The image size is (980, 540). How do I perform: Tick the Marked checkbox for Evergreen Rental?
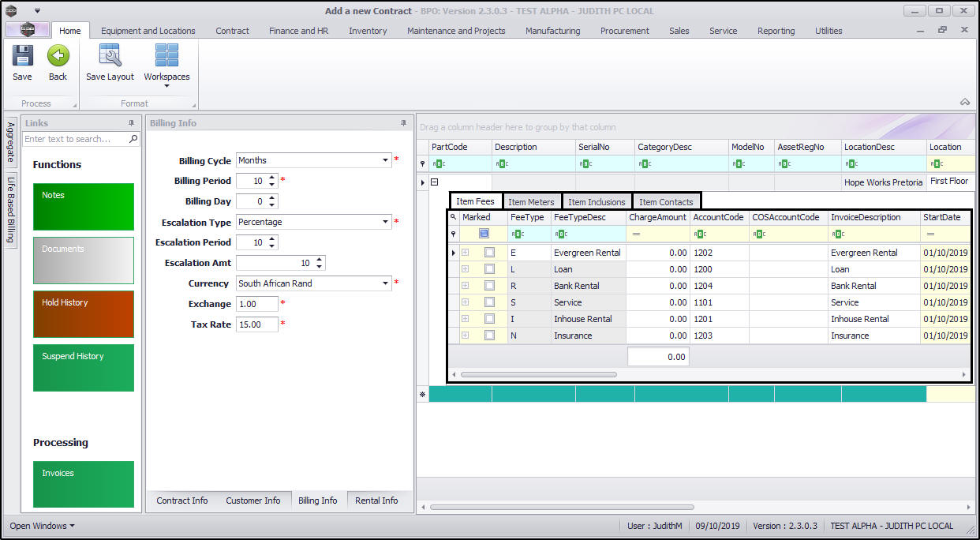489,253
